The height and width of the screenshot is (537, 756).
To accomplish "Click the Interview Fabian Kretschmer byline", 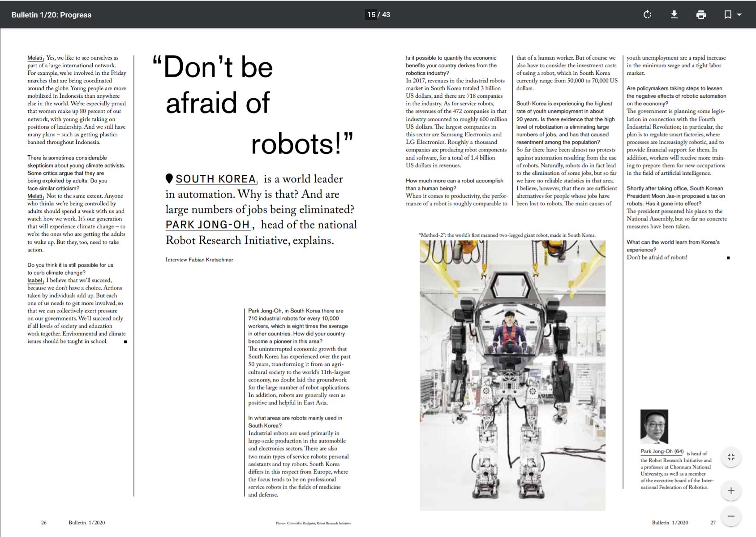I will pos(199,260).
